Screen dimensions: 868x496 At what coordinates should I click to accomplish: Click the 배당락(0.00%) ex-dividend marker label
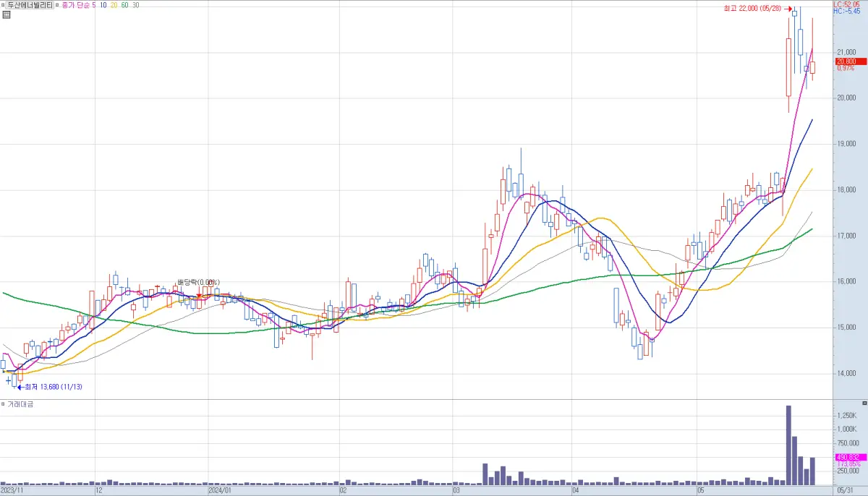(x=198, y=283)
